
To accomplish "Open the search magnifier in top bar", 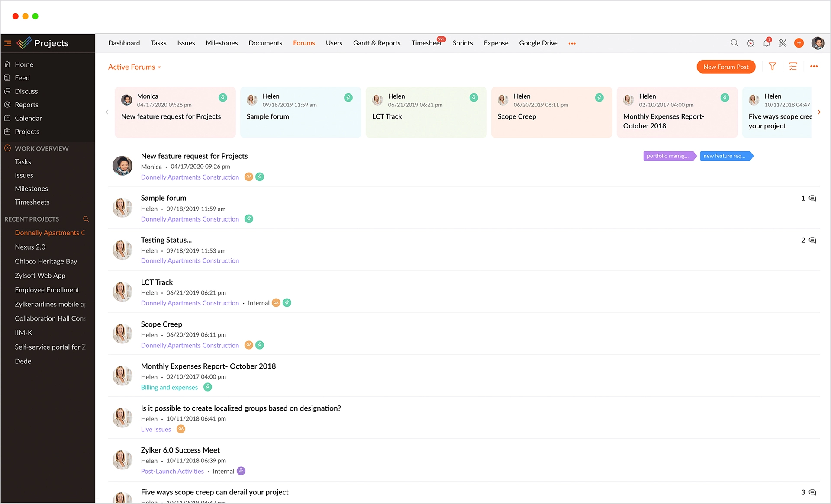I will pyautogui.click(x=734, y=43).
